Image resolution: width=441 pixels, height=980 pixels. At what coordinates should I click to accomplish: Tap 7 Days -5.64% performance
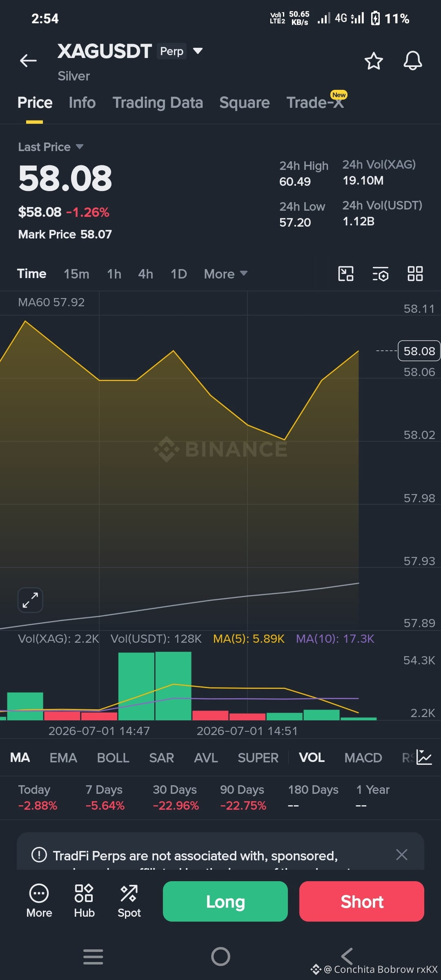(105, 797)
